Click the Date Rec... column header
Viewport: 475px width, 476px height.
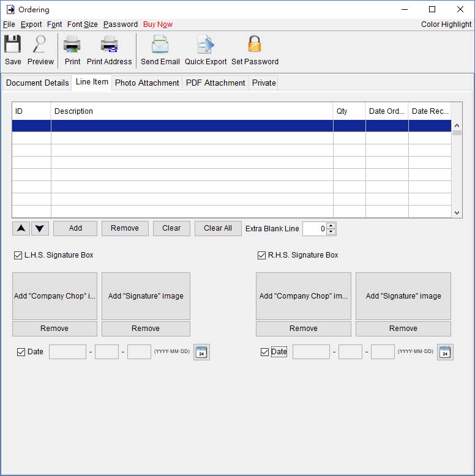pyautogui.click(x=430, y=111)
